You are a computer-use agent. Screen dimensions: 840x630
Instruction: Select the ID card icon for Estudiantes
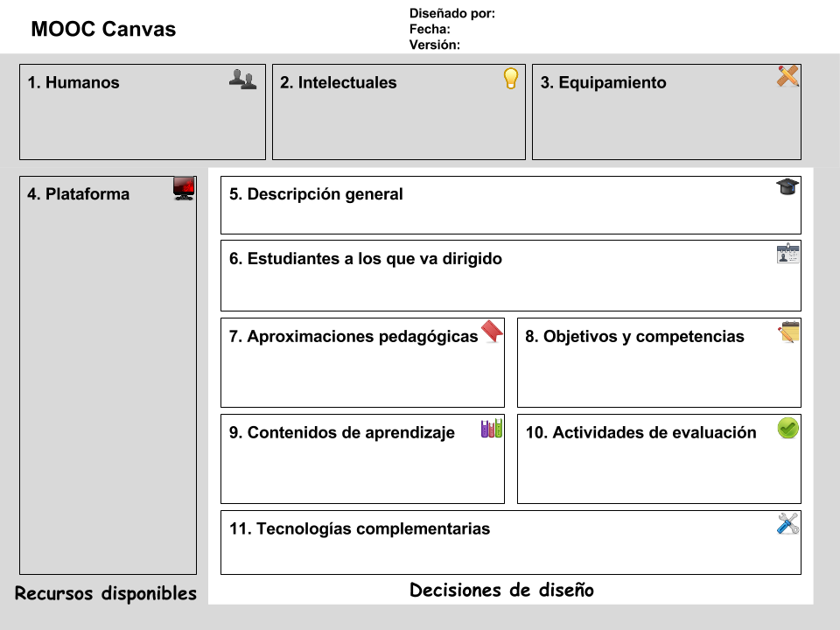(x=787, y=254)
